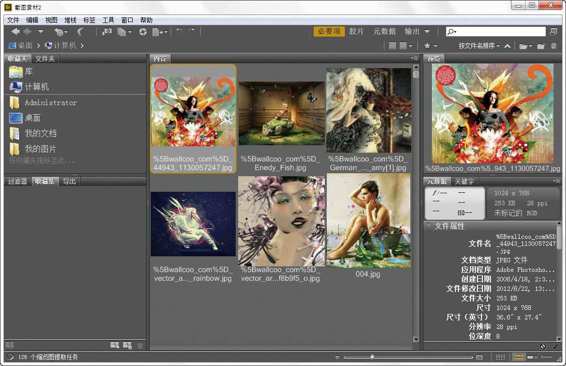This screenshot has height=366, width=566.
Task: Click the Rotate clockwise icon
Action: pyautogui.click(x=193, y=30)
